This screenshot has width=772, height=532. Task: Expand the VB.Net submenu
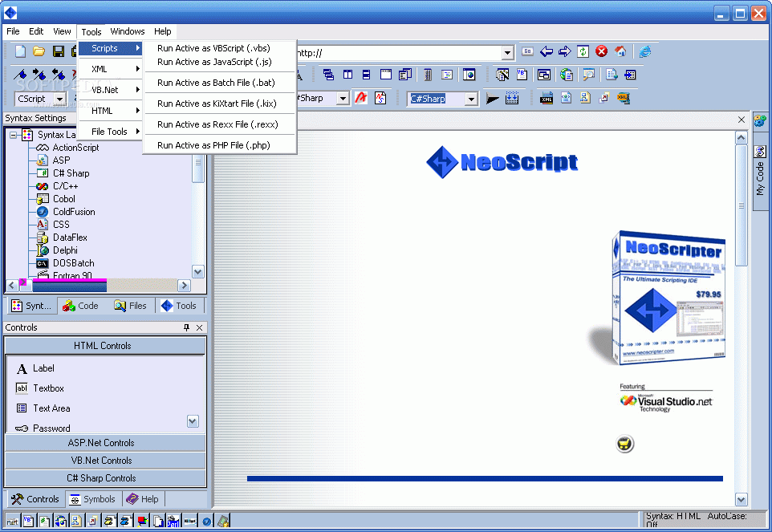click(x=110, y=90)
